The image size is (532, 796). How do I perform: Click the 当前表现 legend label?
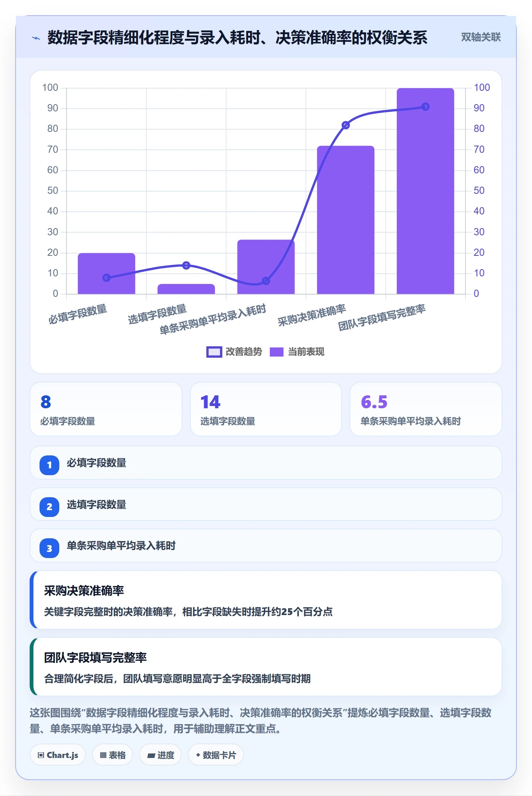coord(306,352)
